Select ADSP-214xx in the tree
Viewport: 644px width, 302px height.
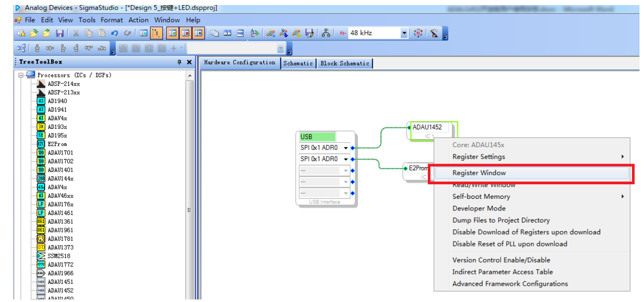[64, 84]
